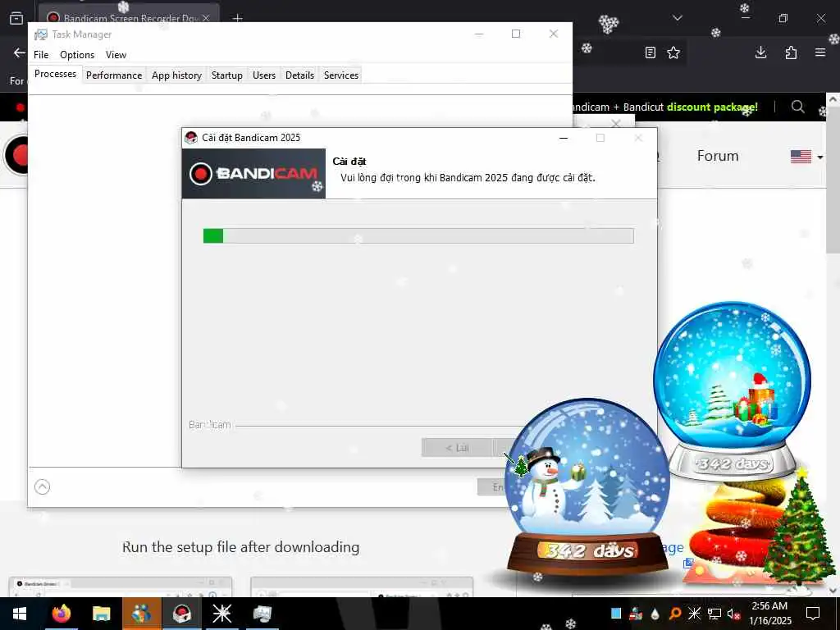Switch to the App history tab
Viewport: 840px width, 630px height.
[176, 75]
